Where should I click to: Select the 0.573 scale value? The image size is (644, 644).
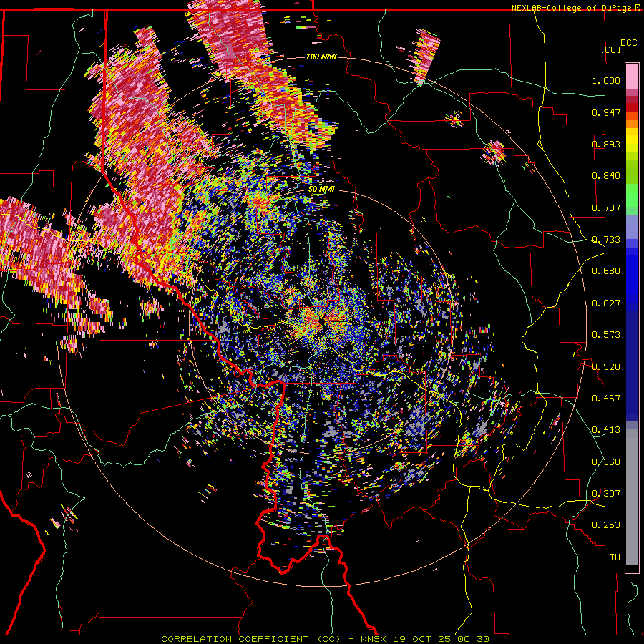point(606,335)
